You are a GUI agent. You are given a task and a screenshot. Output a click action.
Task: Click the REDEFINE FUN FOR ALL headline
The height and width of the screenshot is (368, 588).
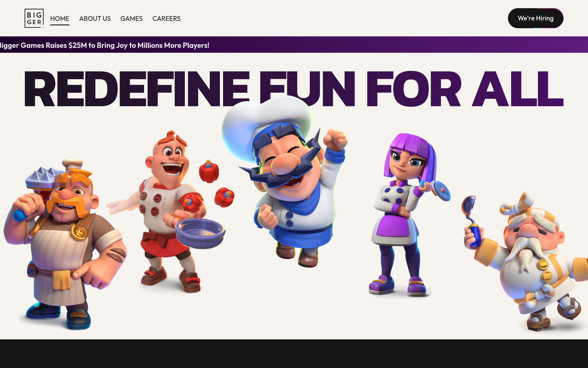[x=294, y=89]
